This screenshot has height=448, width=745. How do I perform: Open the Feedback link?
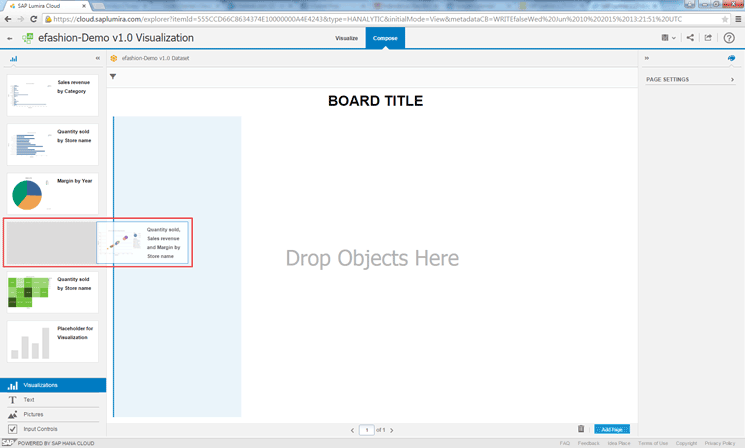(589, 443)
